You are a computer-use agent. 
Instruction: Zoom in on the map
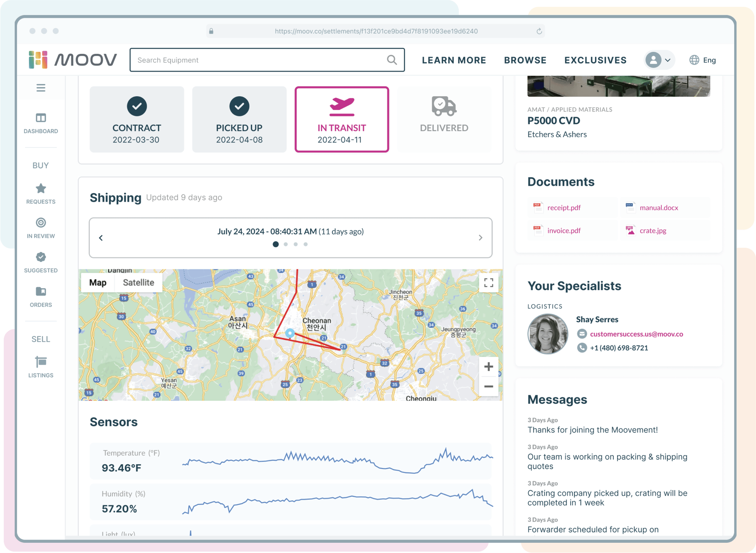coord(488,367)
